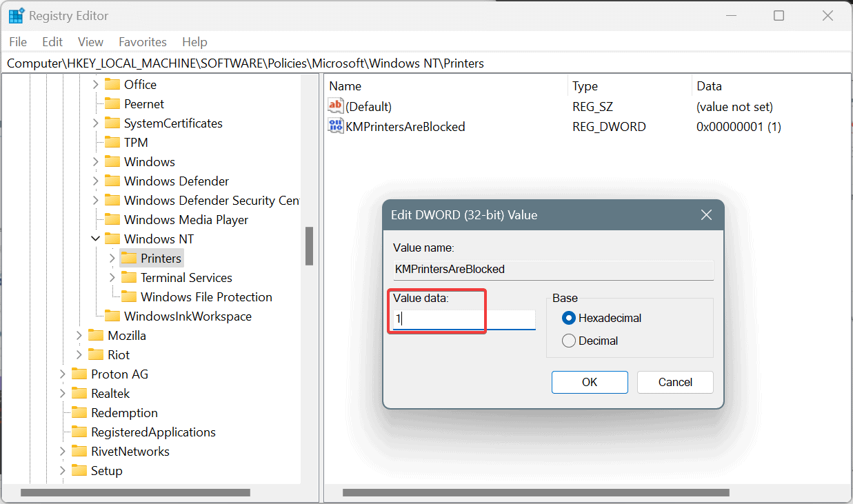Expand the RivetNetworks key

(x=63, y=451)
